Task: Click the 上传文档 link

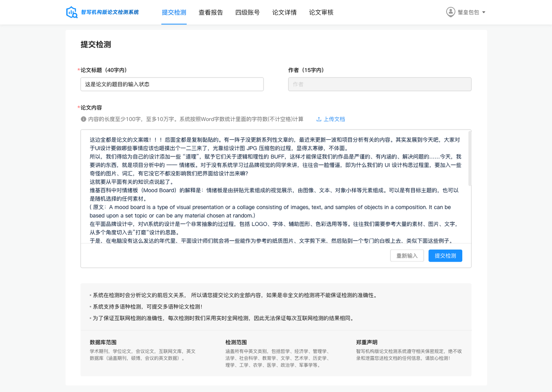Action: [x=334, y=119]
